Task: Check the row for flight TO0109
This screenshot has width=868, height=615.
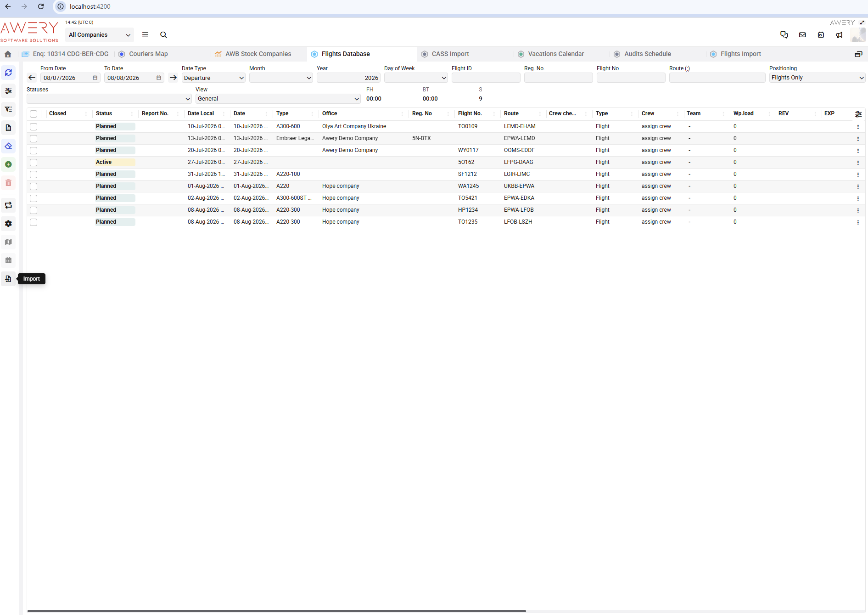Action: pos(34,127)
